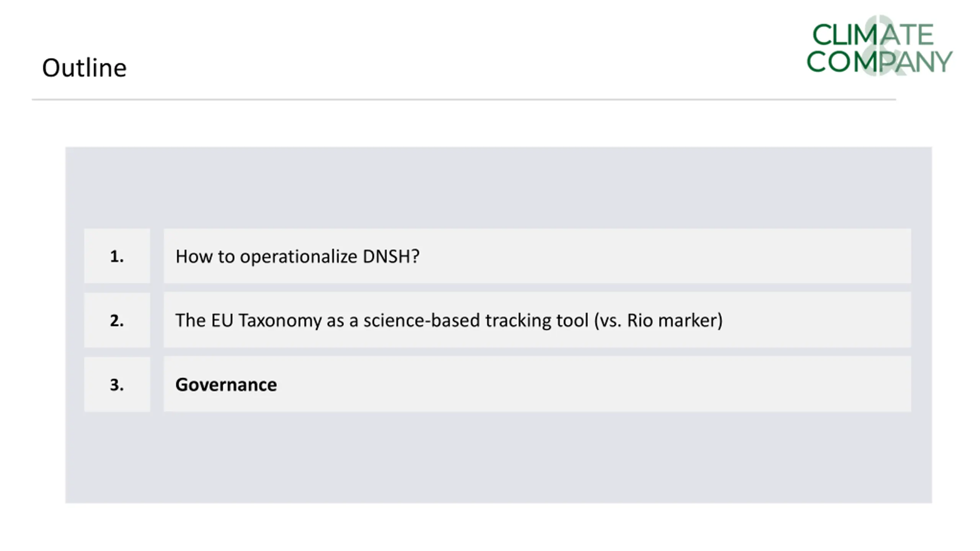
Task: Click the words 'EU Taxonomy' in item two
Action: [266, 321]
